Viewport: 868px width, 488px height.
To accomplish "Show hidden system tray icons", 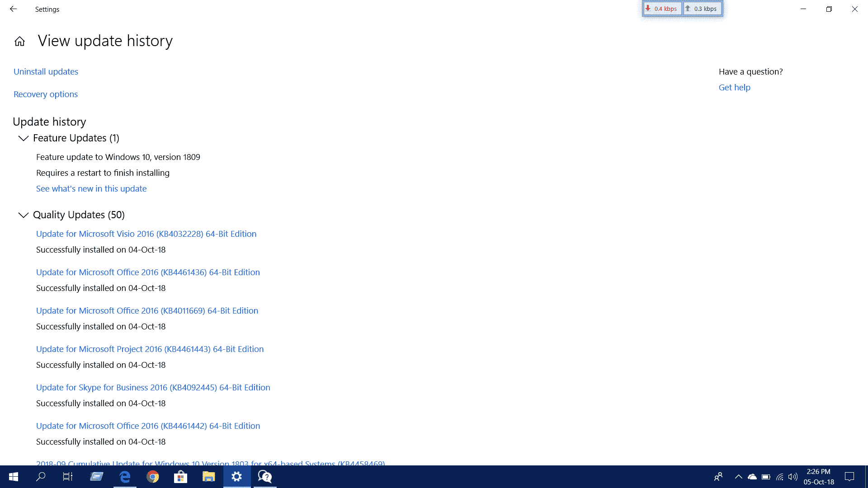I will tap(739, 477).
